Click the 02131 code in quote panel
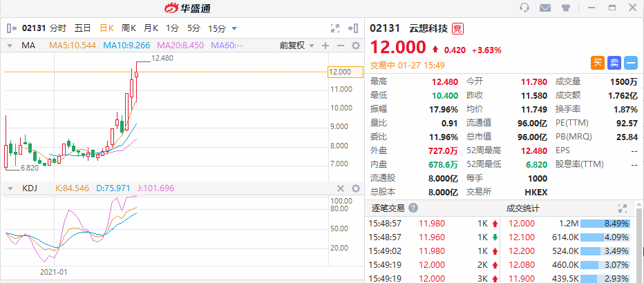Image resolution: width=644 pixels, height=283 pixels. (x=385, y=28)
